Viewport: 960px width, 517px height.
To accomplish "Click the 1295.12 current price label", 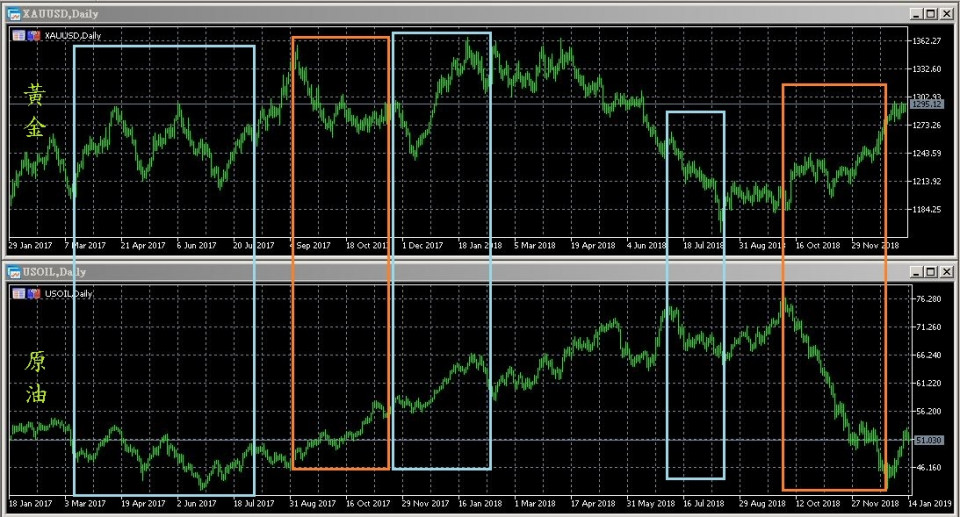I will (929, 105).
